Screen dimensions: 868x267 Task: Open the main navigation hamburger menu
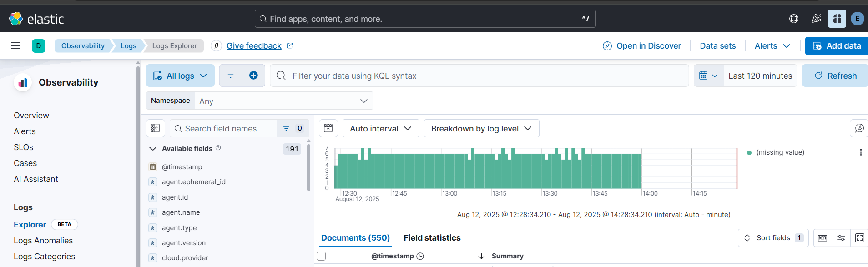tap(16, 45)
